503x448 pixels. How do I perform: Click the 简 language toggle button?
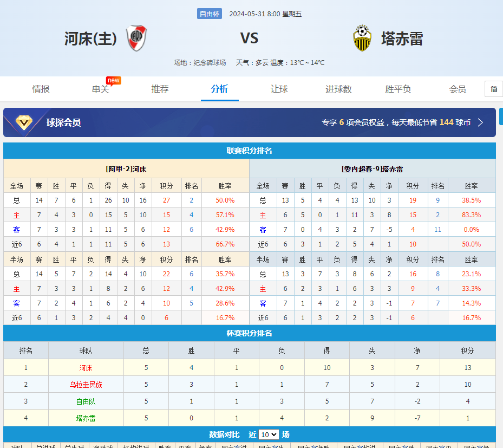point(493,89)
